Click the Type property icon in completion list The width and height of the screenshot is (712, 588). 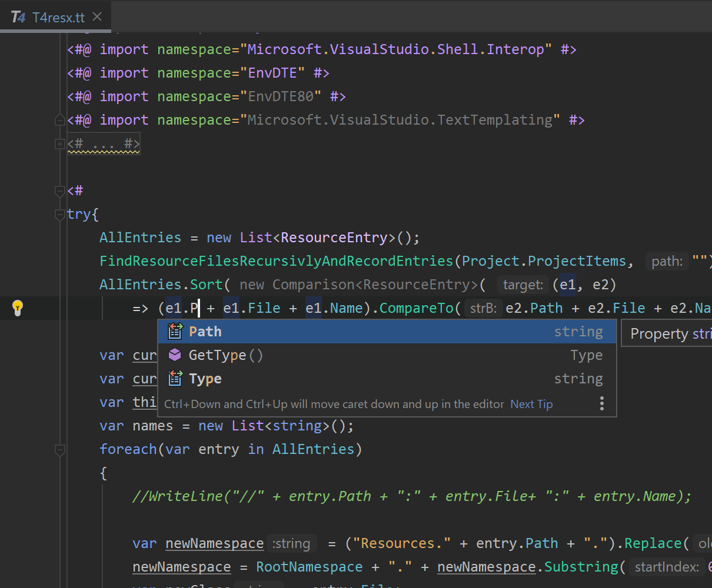(x=175, y=379)
